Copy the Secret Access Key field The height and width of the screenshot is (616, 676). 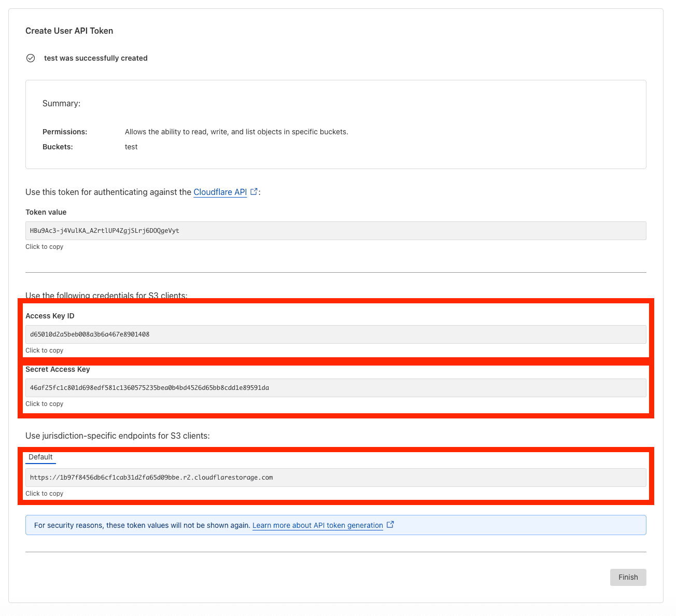[x=336, y=388]
